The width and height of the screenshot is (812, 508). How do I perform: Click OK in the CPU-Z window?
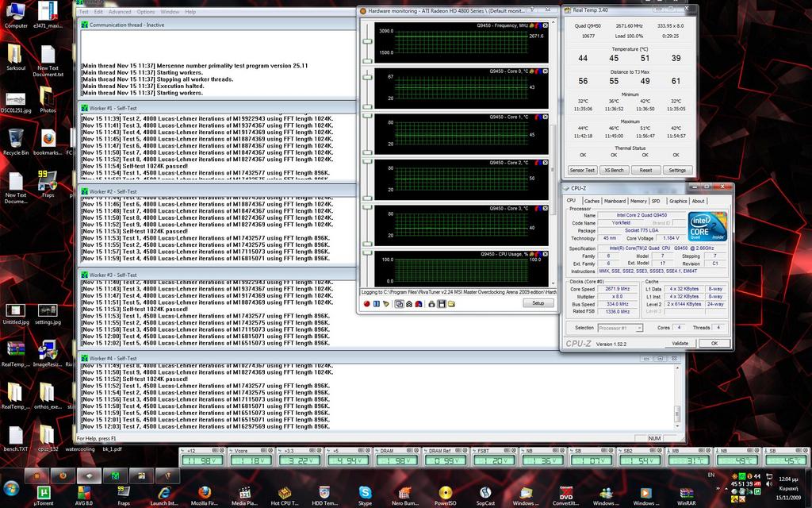714,343
